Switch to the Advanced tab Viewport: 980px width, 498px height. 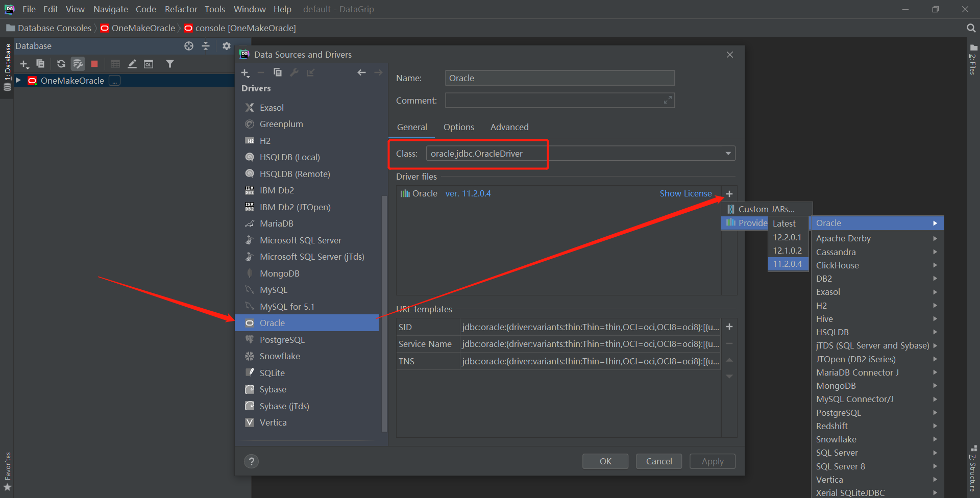click(x=509, y=127)
